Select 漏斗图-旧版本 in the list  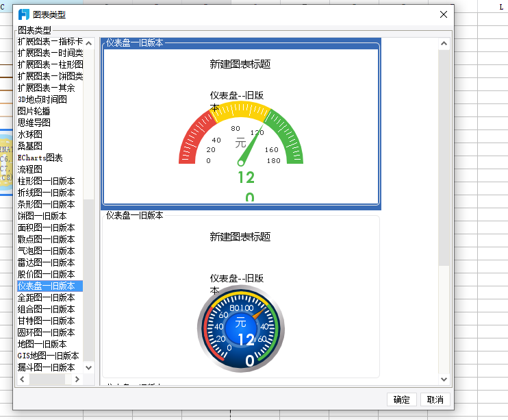coord(50,368)
